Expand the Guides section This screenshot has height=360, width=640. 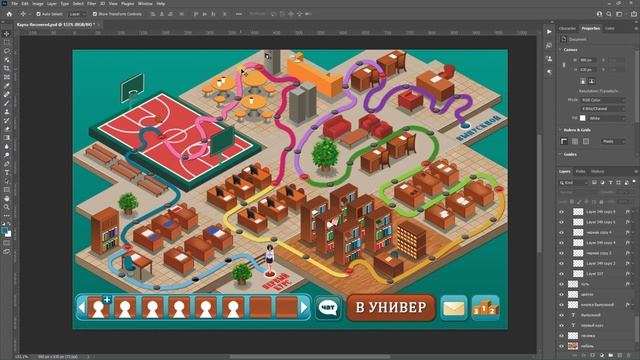(x=560, y=154)
